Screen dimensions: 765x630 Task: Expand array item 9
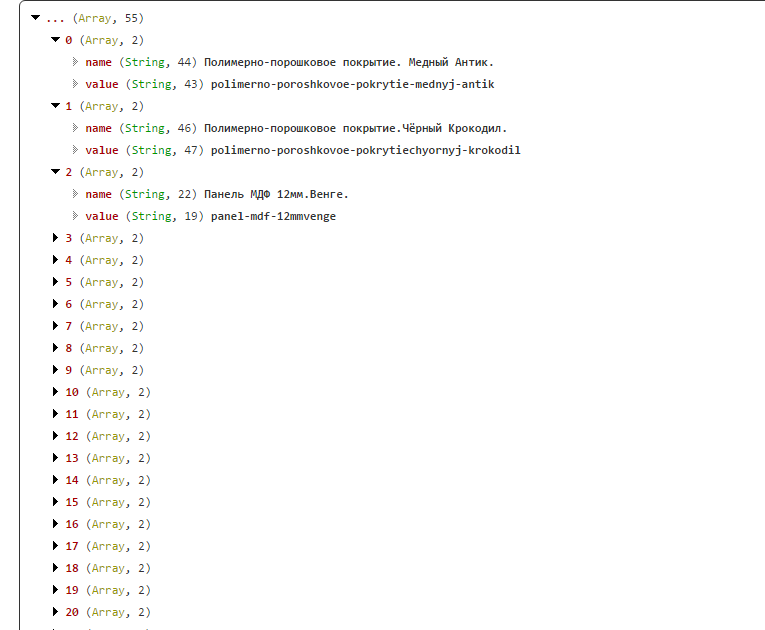coord(56,369)
